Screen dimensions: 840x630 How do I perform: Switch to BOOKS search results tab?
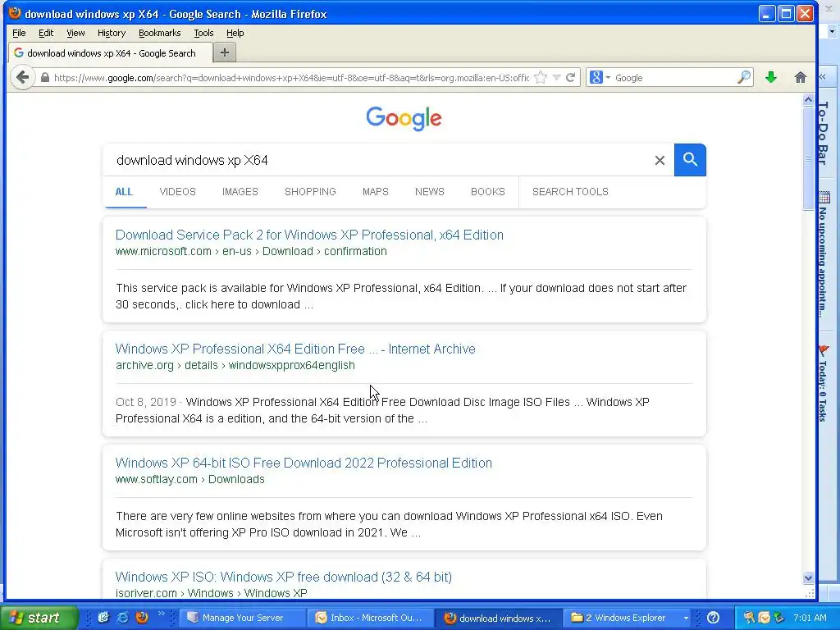[x=487, y=192]
